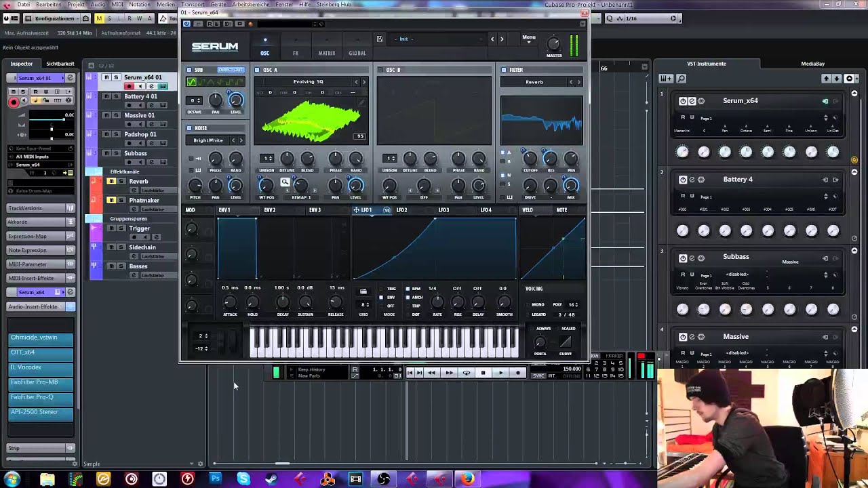Select the Phatmaker effect channel track
This screenshot has width=868, height=488.
tap(144, 201)
